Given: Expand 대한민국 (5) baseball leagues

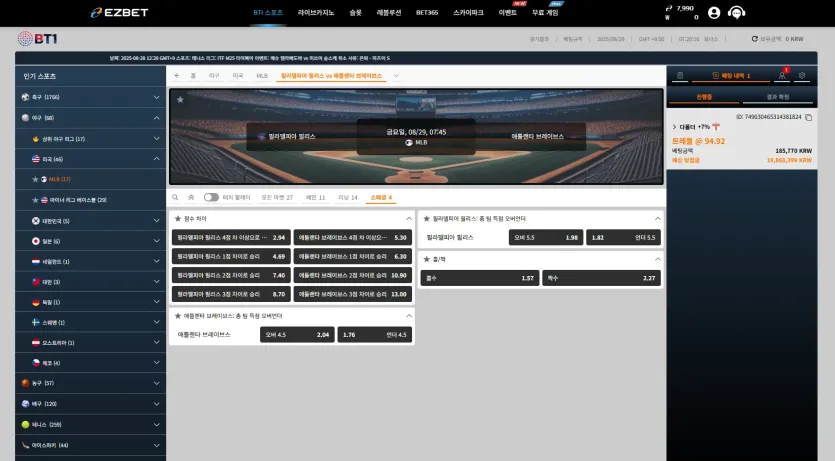Looking at the screenshot, I should point(91,220).
